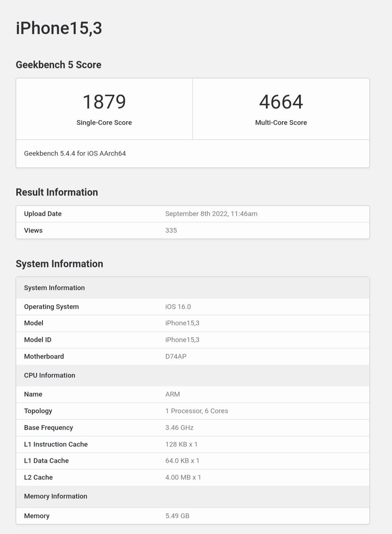
Task: Click the upload date September 8th 2022
Action: point(211,214)
